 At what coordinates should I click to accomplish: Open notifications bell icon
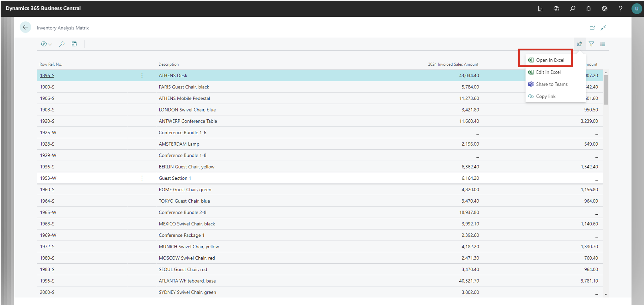coord(588,9)
